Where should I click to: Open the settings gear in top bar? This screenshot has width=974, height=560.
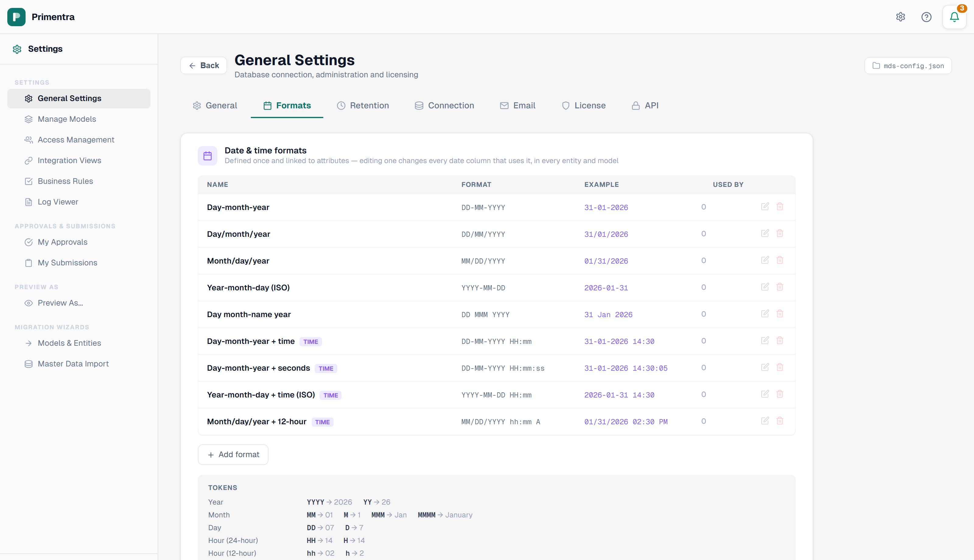pos(900,17)
